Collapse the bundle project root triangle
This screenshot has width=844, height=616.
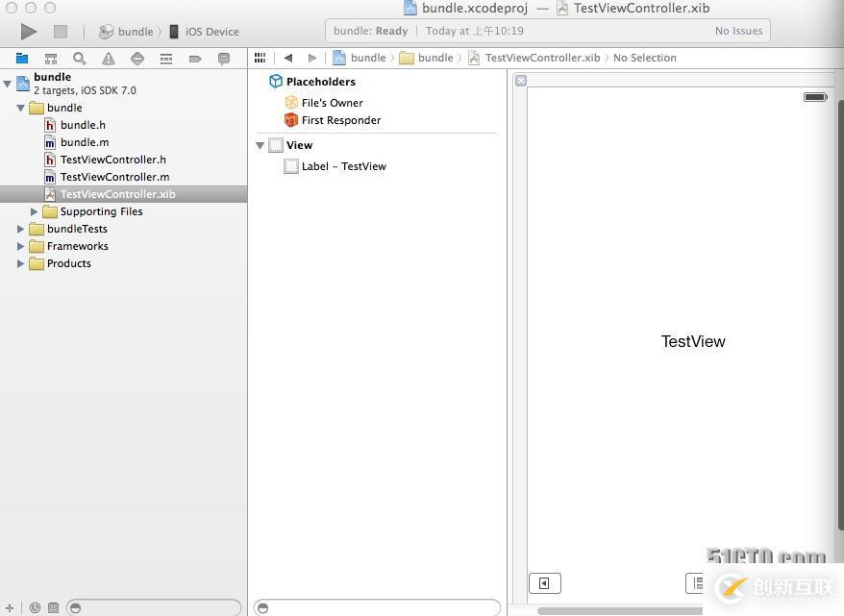[x=8, y=84]
